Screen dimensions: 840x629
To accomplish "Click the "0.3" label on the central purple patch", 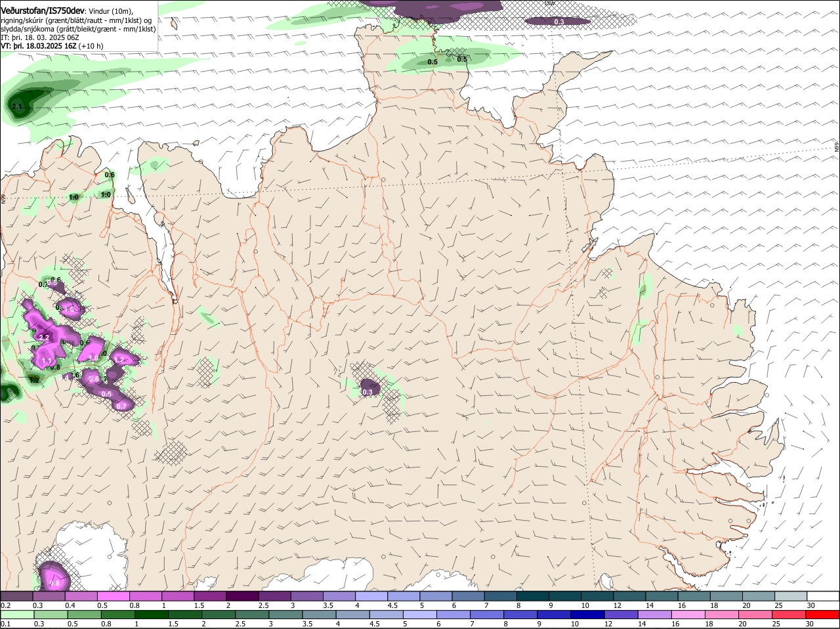I will [x=367, y=392].
